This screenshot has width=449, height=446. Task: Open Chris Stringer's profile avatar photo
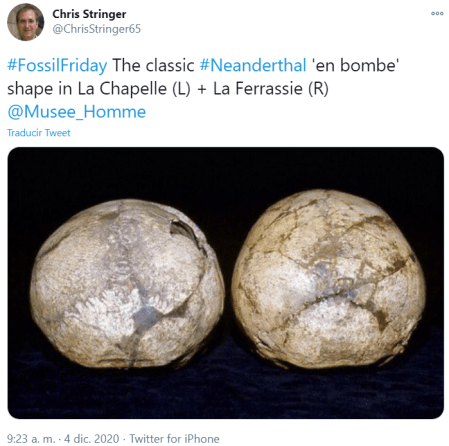(26, 22)
